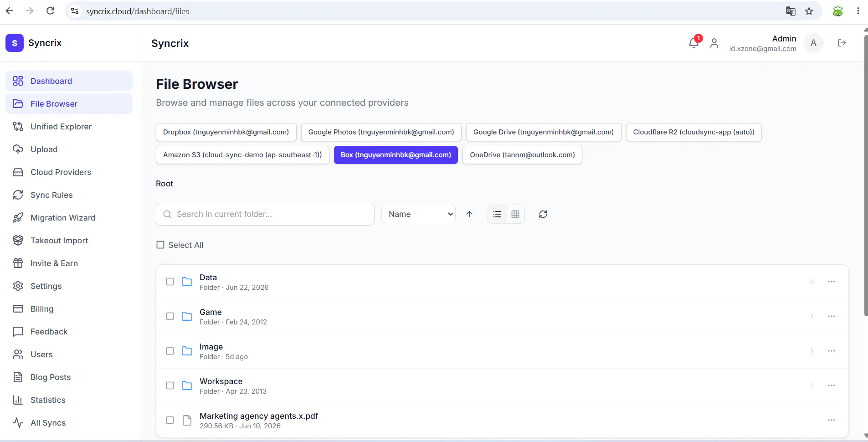This screenshot has height=442, width=868.
Task: Open Takeout Import in sidebar
Action: coord(69,241)
